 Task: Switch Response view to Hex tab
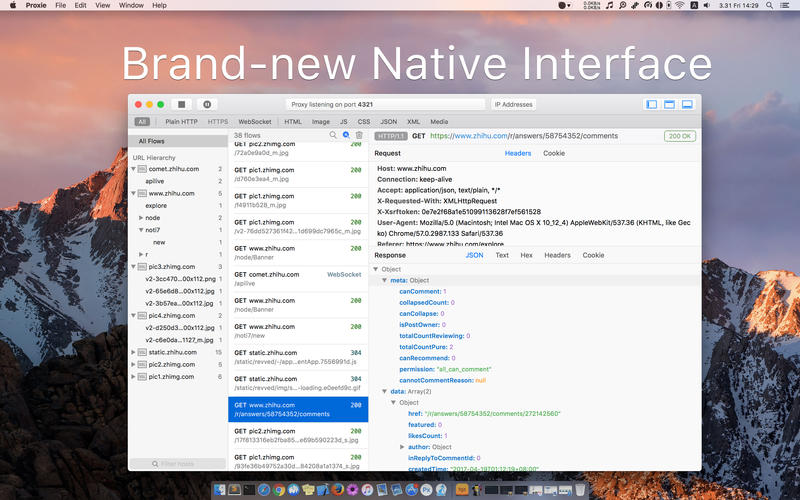pos(527,255)
